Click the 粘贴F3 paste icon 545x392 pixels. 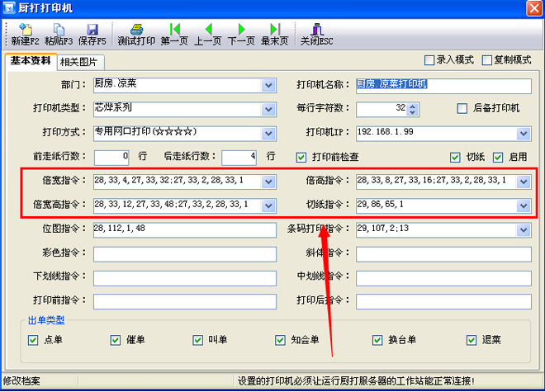(x=59, y=30)
